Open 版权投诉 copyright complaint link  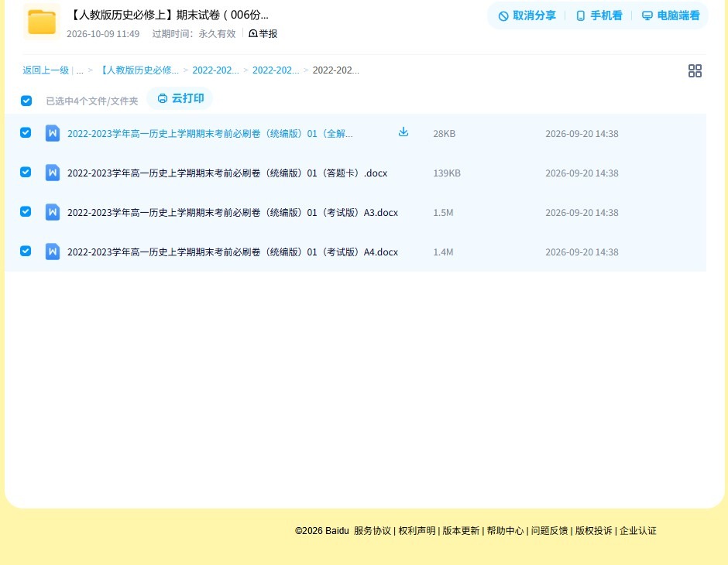tap(594, 531)
